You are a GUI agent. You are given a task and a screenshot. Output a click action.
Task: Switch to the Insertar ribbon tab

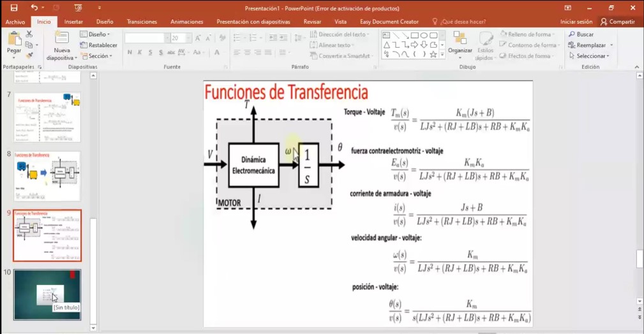pyautogui.click(x=73, y=22)
